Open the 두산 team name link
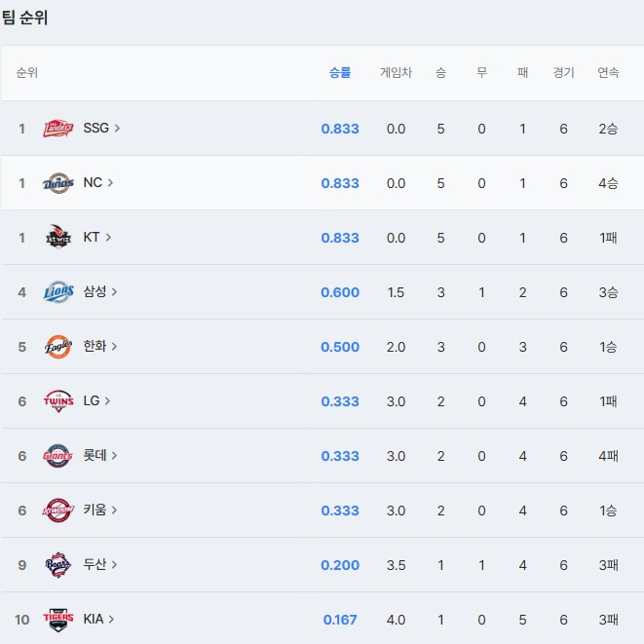Viewport: 644px width, 644px height. tap(95, 565)
